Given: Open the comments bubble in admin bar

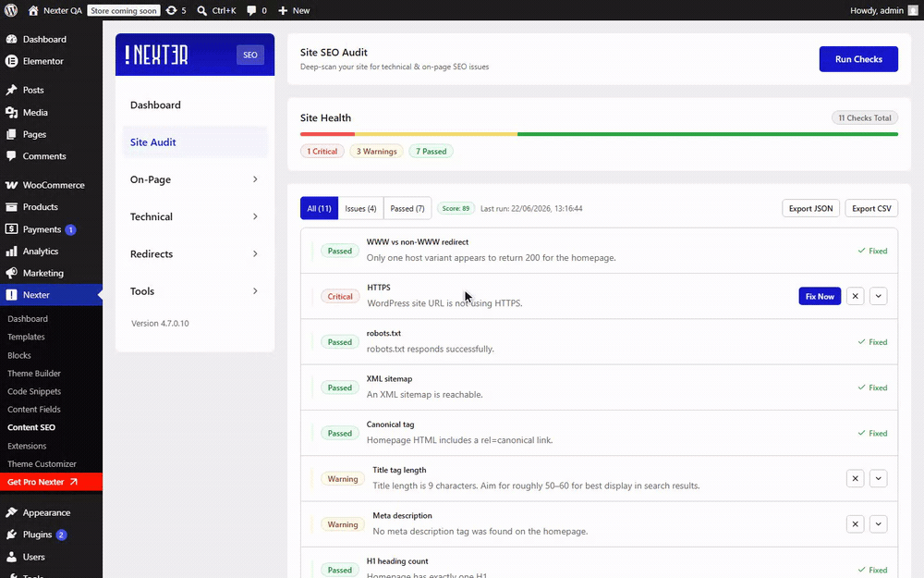Looking at the screenshot, I should [251, 10].
